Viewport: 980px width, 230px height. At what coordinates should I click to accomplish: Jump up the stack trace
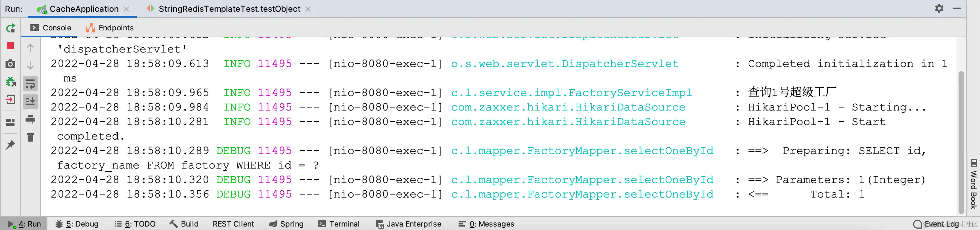click(30, 48)
